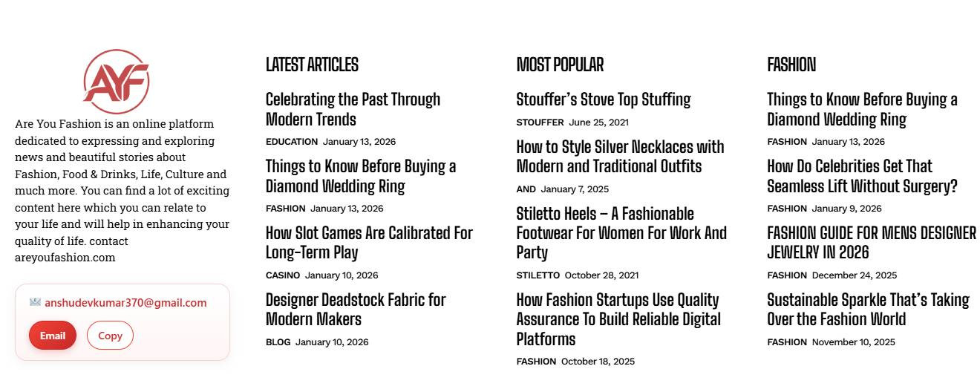
Task: Open the anshudevkumar370@gmail.com email link
Action: pos(125,303)
